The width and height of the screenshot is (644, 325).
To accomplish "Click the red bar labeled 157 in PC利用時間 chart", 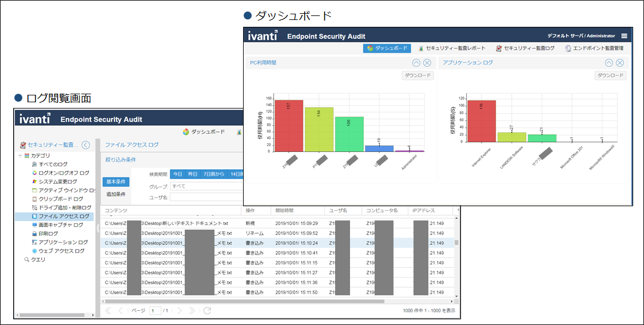I will click(289, 126).
